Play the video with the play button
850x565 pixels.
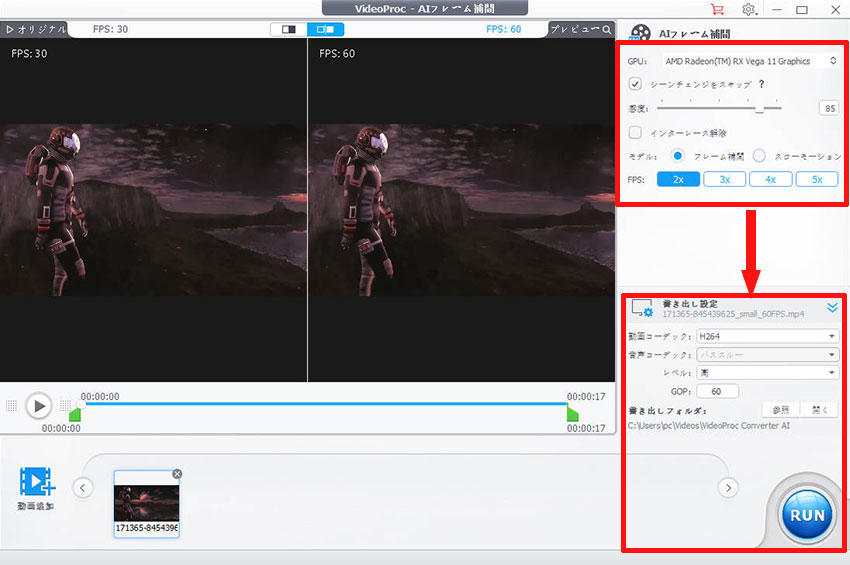click(x=38, y=406)
